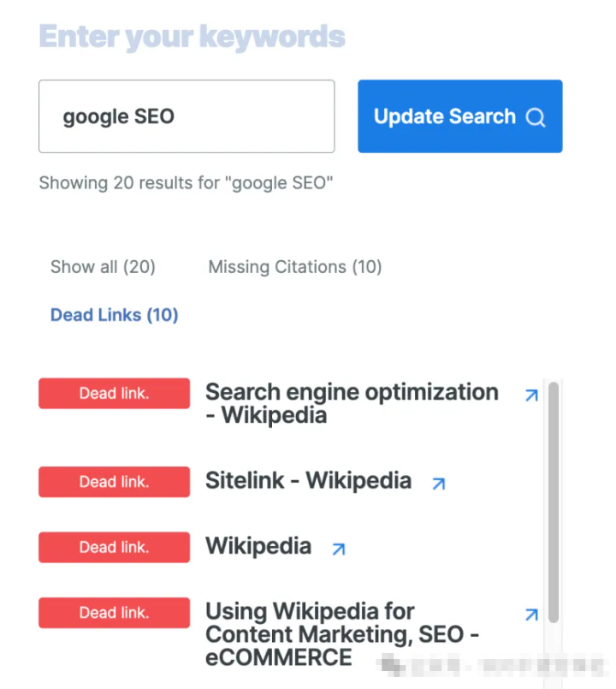616x689 pixels.
Task: Click Dead link badge beside Sitelink - Wikipedia
Action: coord(114,482)
